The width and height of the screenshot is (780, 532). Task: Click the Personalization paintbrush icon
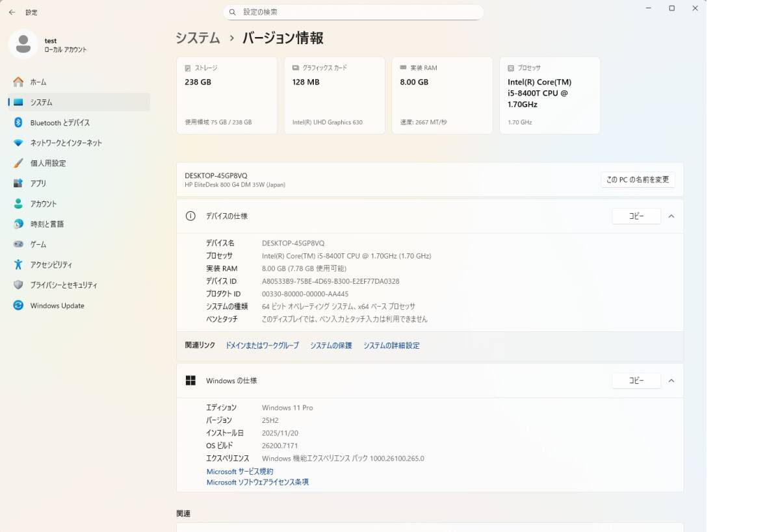click(x=18, y=163)
